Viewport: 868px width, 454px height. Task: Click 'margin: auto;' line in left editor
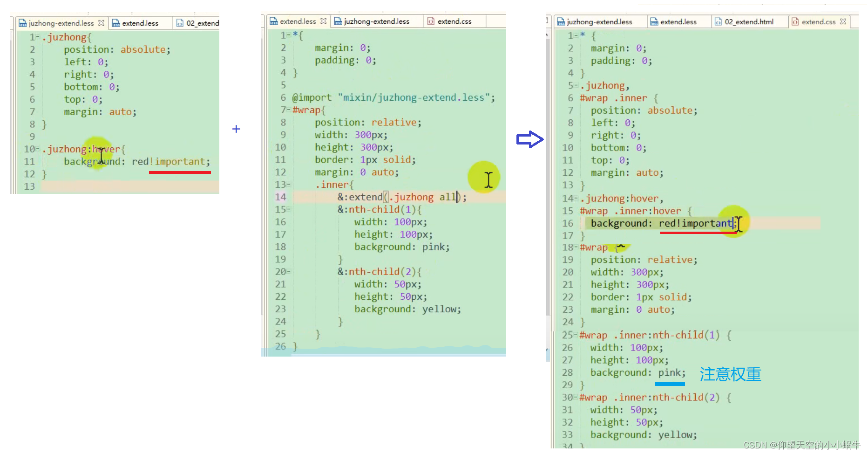point(100,112)
